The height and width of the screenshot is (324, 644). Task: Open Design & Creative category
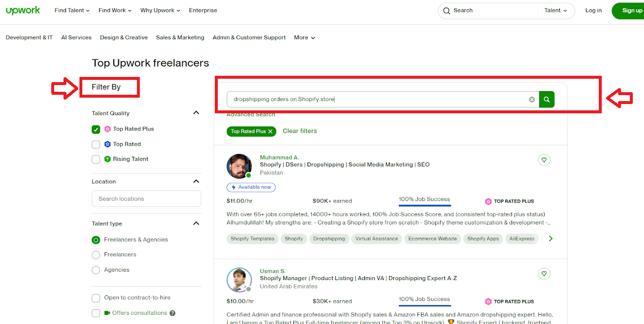124,37
